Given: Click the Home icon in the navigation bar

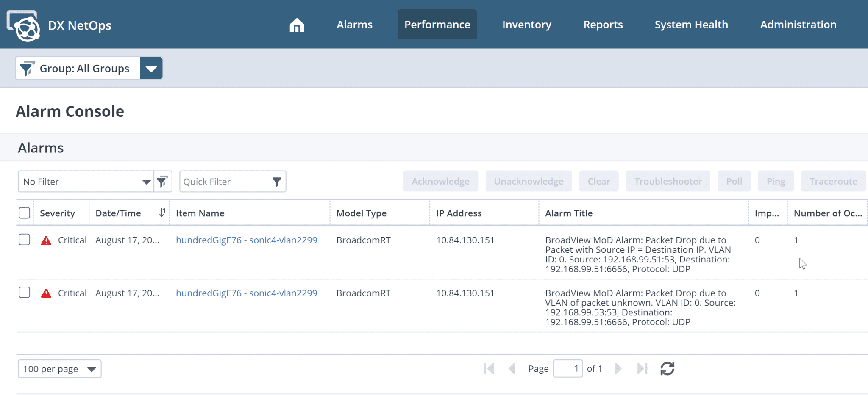Looking at the screenshot, I should (297, 25).
